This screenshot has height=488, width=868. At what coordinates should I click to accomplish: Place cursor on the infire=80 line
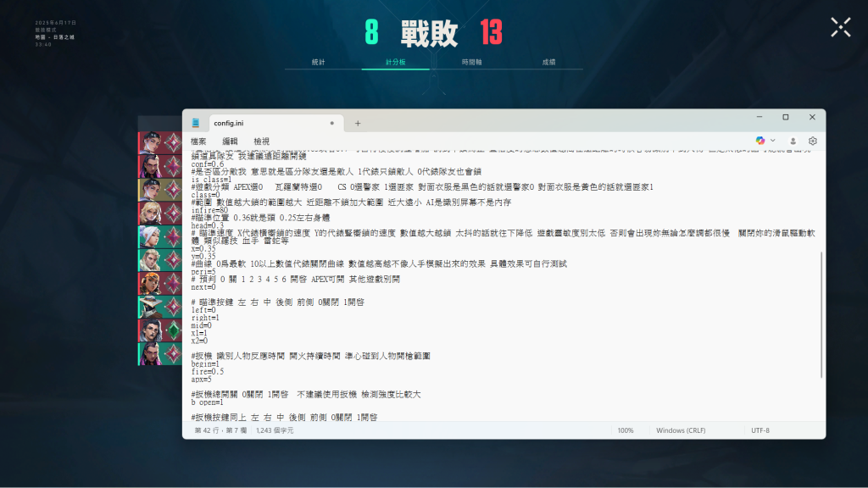tap(209, 210)
